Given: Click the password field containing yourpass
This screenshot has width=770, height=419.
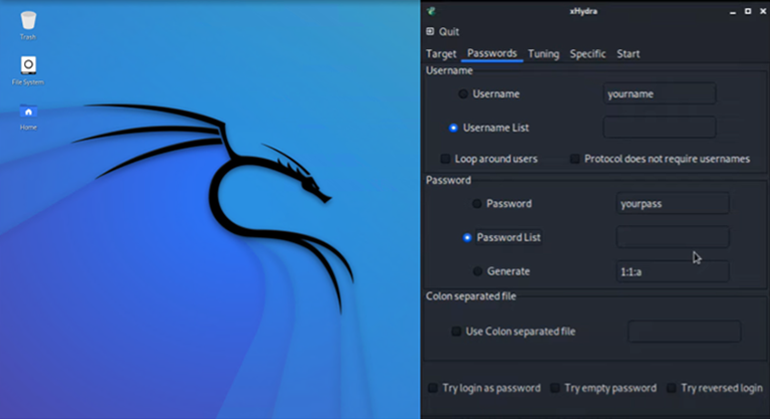Looking at the screenshot, I should pyautogui.click(x=673, y=203).
